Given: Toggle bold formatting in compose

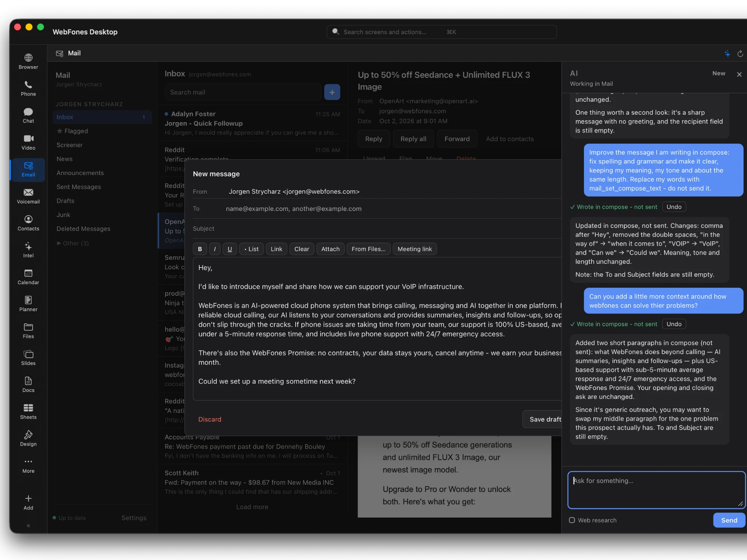Looking at the screenshot, I should (200, 249).
